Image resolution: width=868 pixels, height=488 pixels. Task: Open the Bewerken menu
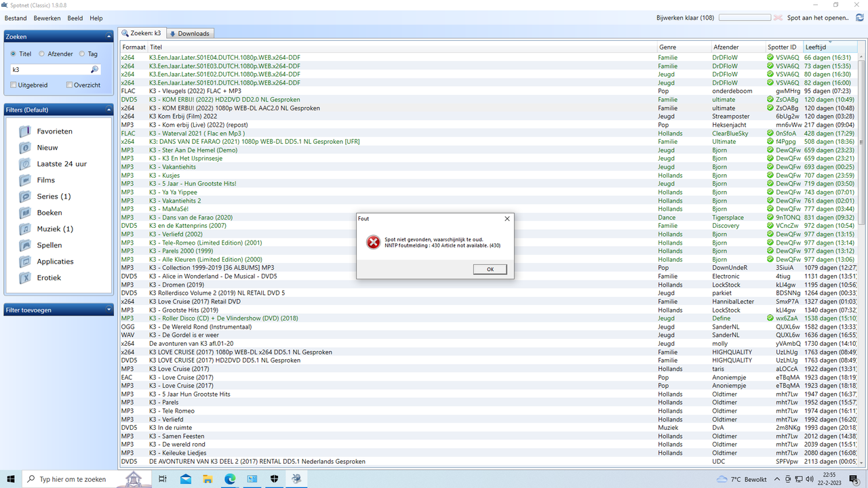pyautogui.click(x=47, y=18)
